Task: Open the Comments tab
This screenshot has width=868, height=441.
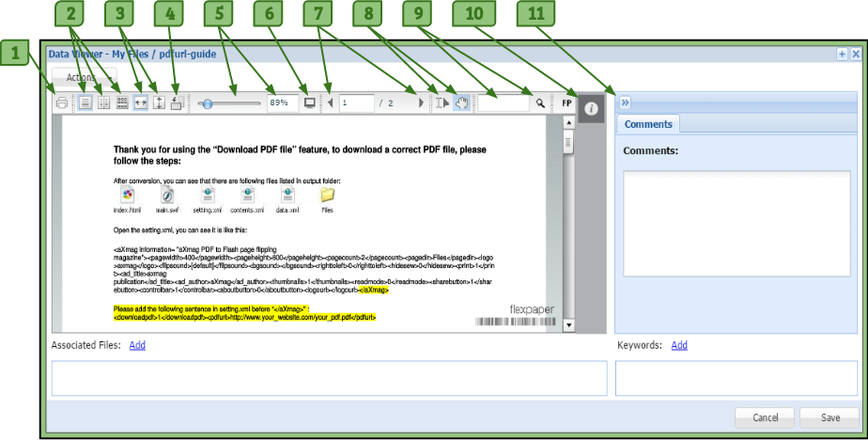Action: 647,124
